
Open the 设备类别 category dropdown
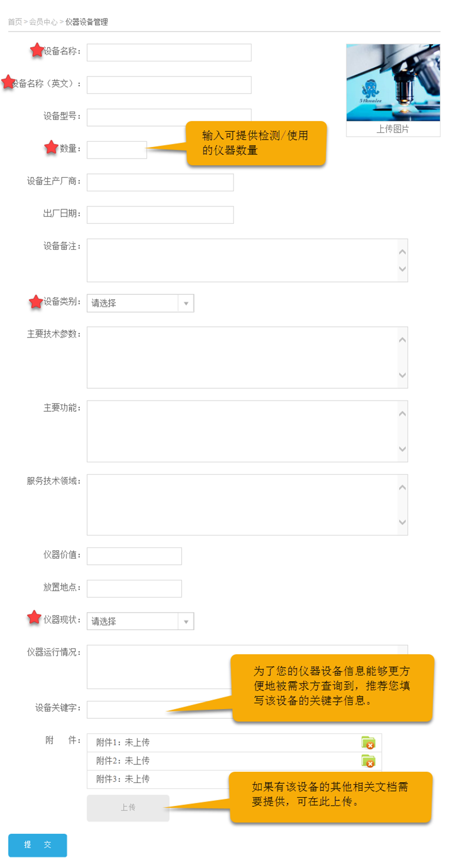click(140, 303)
